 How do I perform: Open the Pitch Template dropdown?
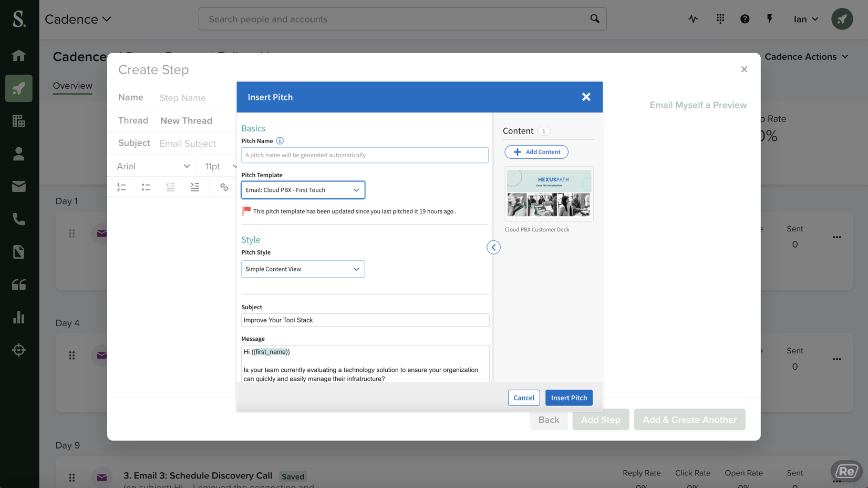tap(303, 190)
